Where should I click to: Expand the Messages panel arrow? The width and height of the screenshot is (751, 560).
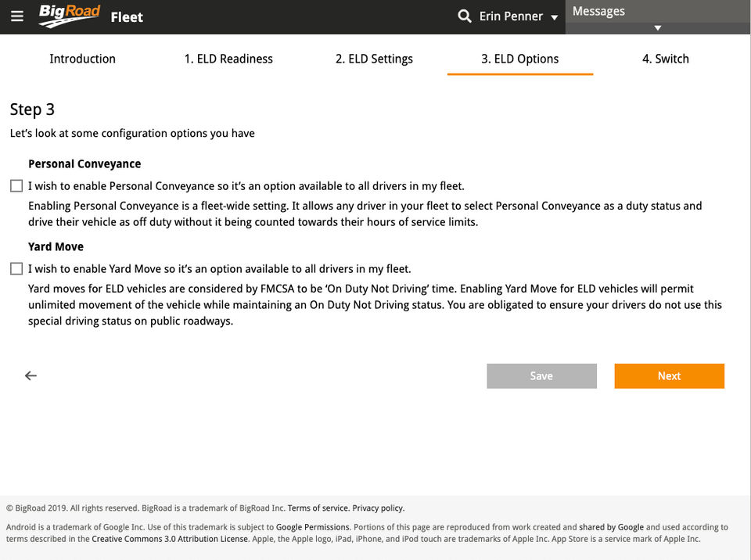click(658, 28)
